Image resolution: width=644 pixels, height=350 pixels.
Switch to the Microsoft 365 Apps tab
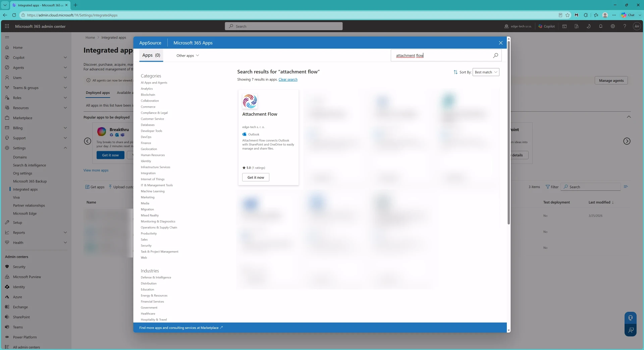coord(193,43)
